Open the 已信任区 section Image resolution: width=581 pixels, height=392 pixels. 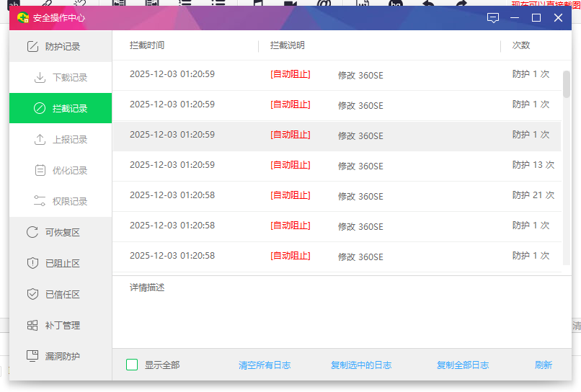tap(62, 294)
